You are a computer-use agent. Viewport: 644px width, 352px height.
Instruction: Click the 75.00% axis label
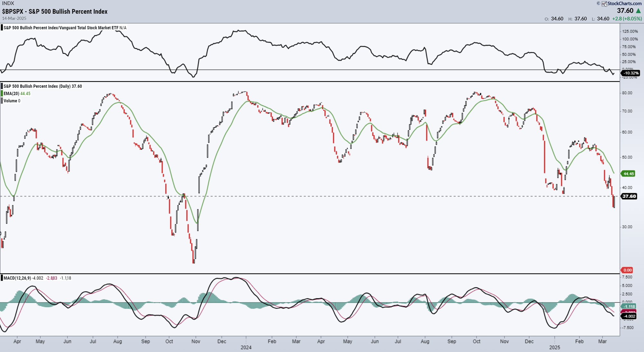pyautogui.click(x=629, y=47)
